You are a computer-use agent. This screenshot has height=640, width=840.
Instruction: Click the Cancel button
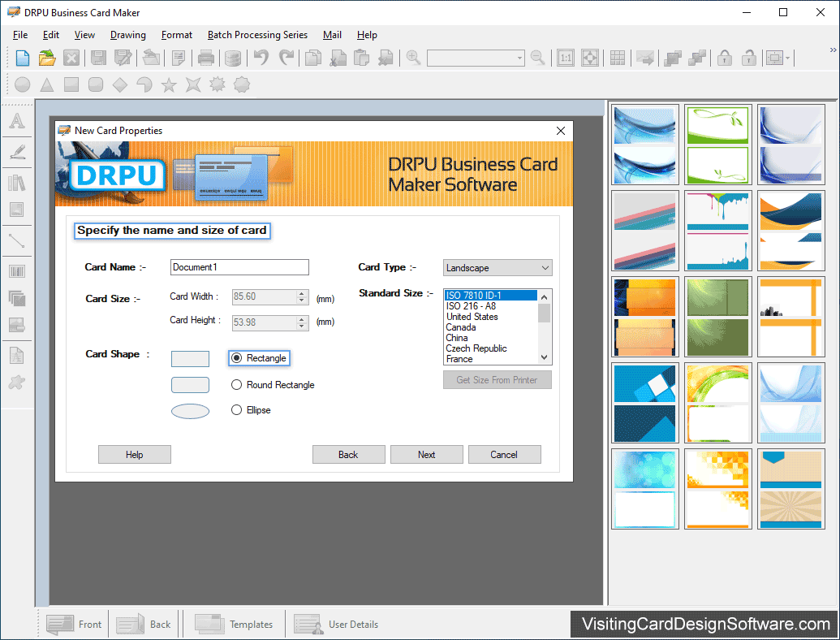point(504,455)
